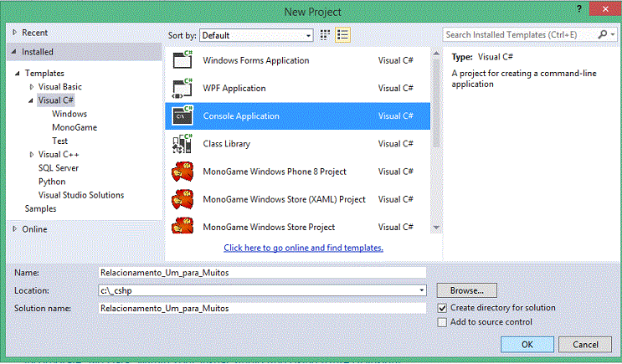
Task: Click the project Name input field
Action: coord(262,273)
